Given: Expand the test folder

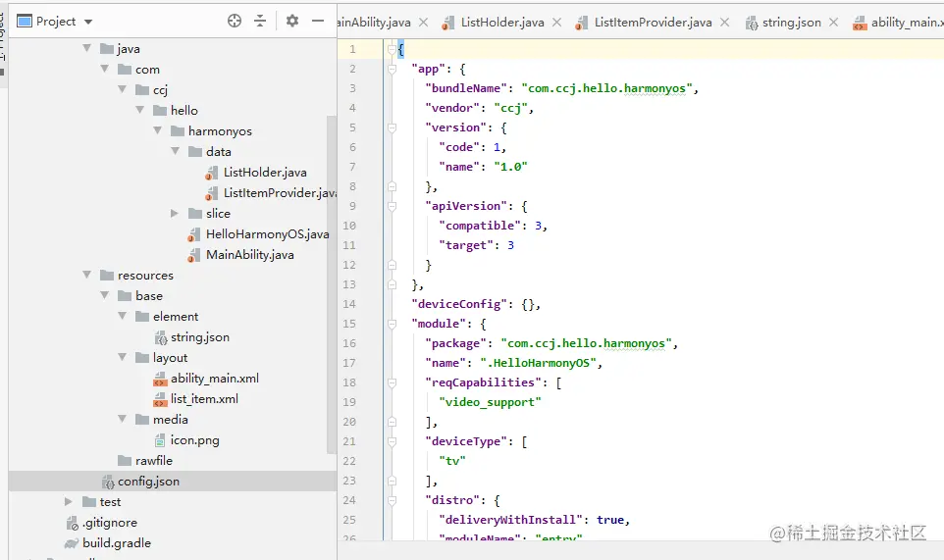Looking at the screenshot, I should pyautogui.click(x=69, y=502).
